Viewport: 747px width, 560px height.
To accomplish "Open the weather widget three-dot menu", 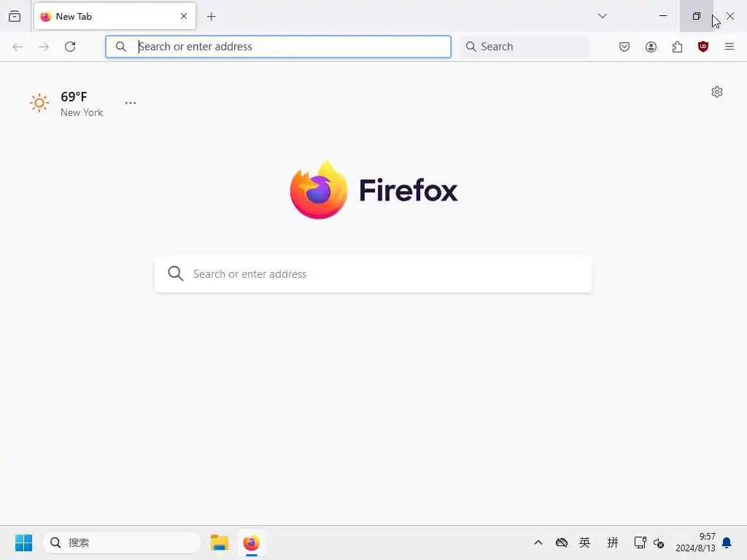I will click(x=131, y=103).
